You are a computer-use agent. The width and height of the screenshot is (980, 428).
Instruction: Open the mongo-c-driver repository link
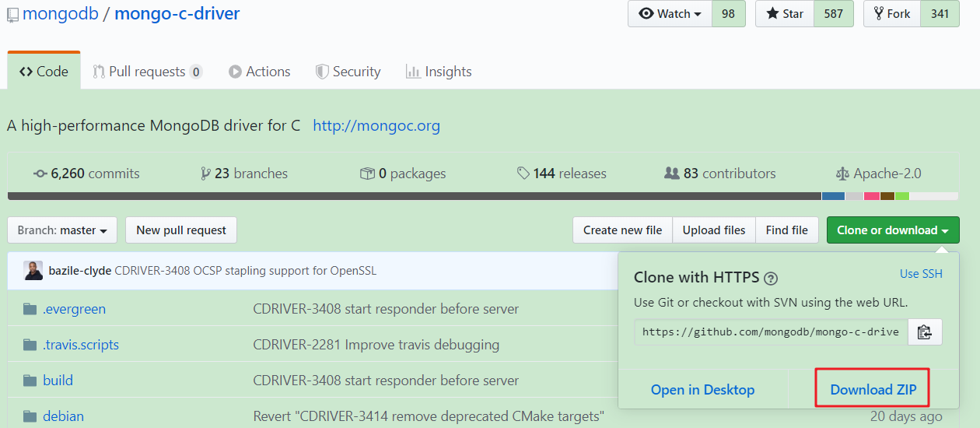click(x=177, y=13)
